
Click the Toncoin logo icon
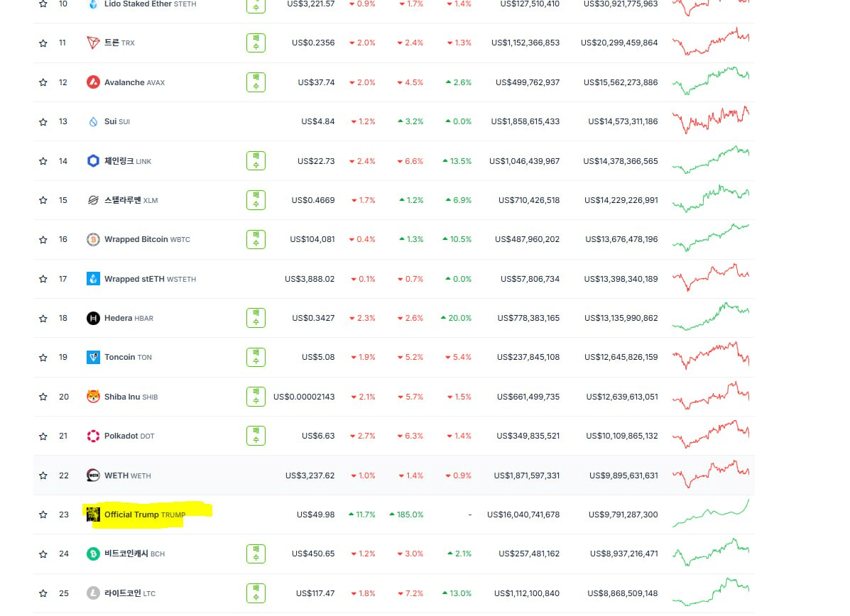coord(93,358)
